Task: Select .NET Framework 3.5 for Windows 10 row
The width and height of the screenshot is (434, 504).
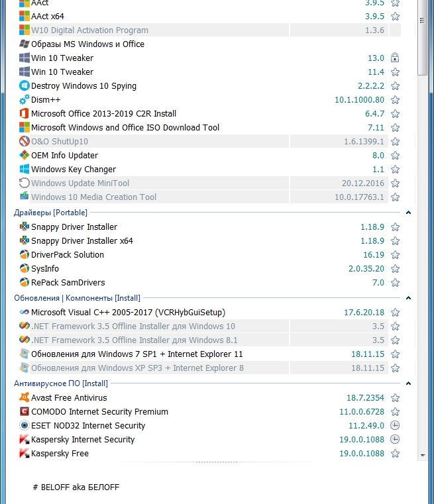Action: coord(209,326)
